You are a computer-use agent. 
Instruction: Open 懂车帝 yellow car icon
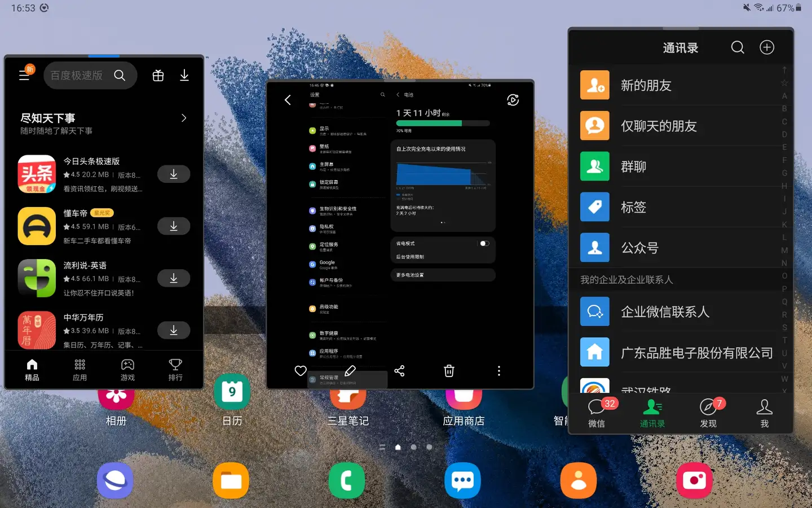[37, 226]
